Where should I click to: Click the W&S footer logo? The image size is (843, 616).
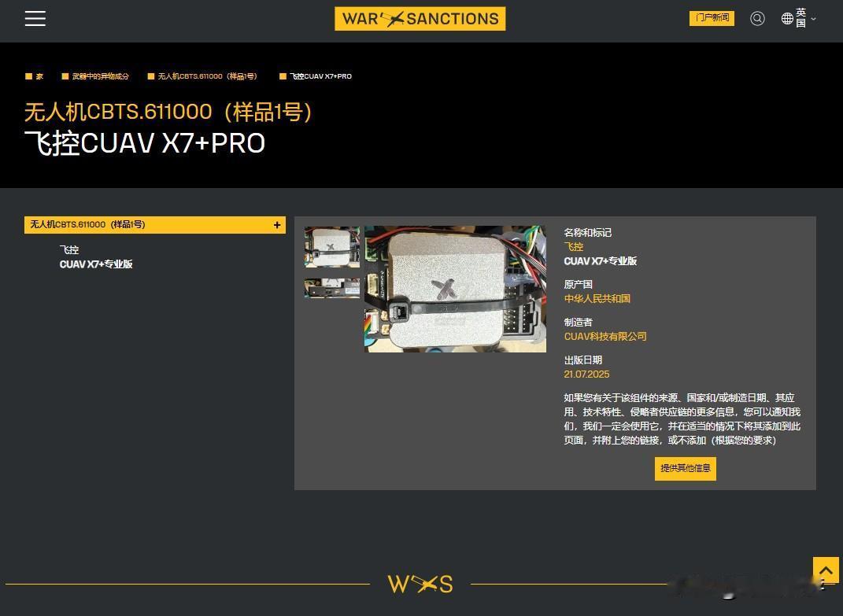coord(420,584)
